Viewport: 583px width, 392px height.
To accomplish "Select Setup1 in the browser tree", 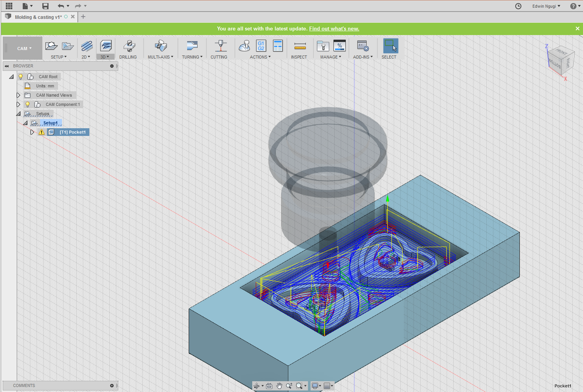I will coord(50,123).
